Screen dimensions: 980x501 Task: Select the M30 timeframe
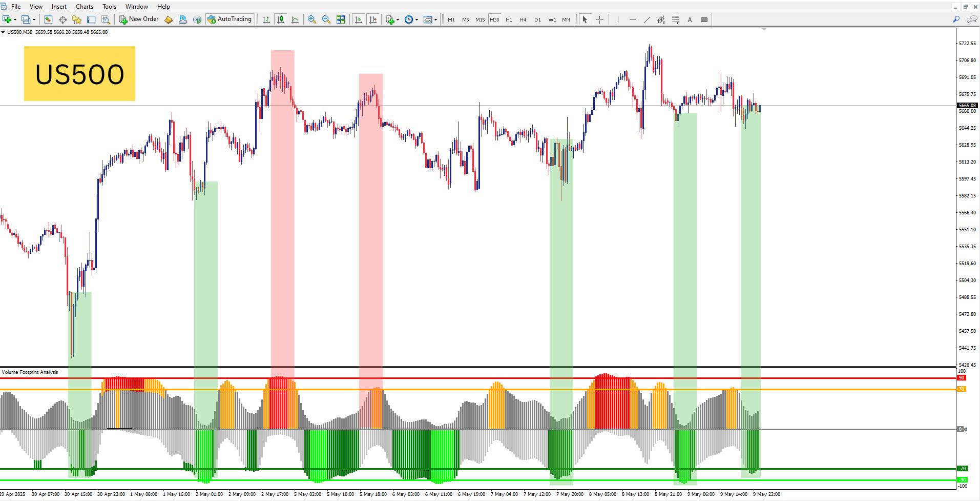coord(494,19)
